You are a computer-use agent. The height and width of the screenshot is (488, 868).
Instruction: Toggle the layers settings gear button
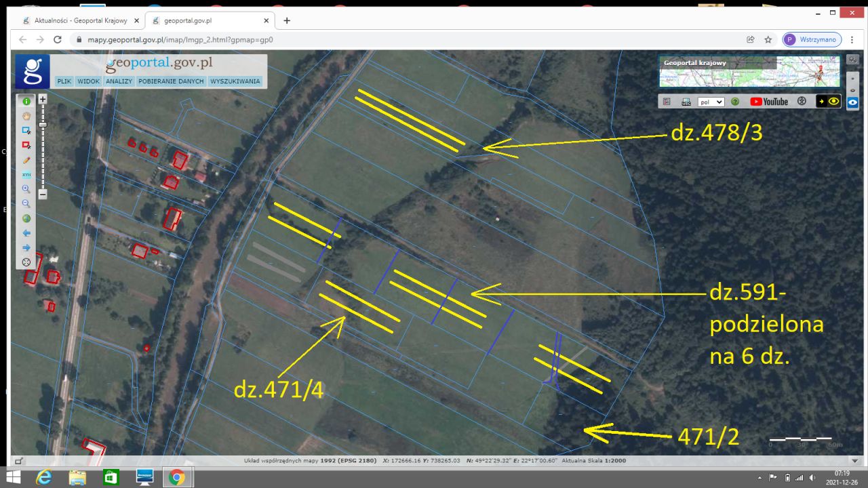pos(852,60)
